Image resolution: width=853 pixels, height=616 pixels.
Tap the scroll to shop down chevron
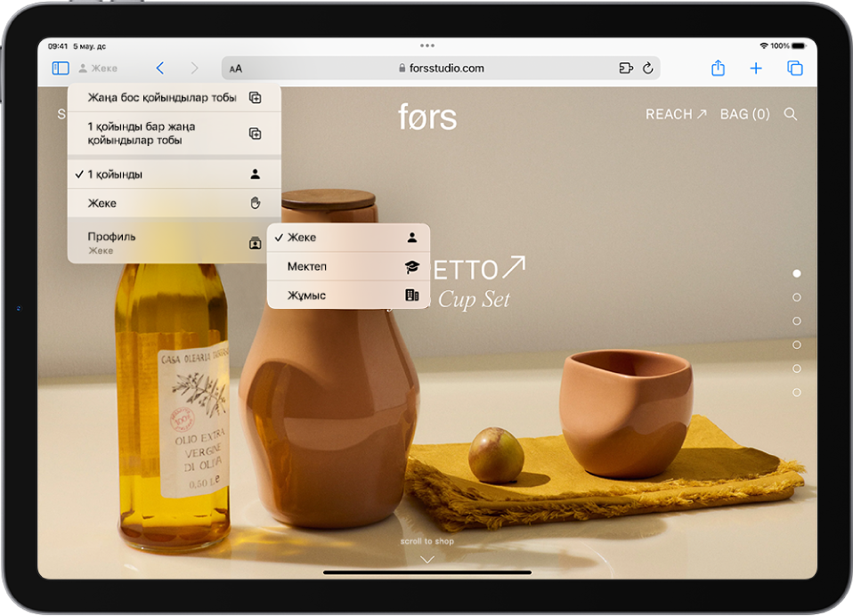point(427,559)
